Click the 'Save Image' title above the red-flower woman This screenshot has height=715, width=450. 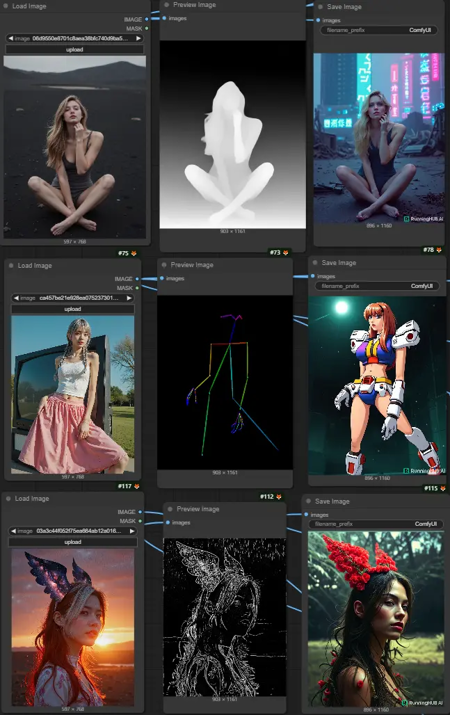click(332, 501)
